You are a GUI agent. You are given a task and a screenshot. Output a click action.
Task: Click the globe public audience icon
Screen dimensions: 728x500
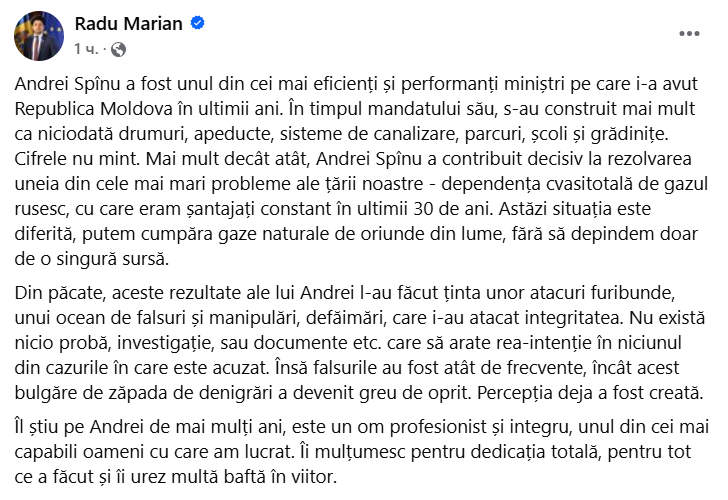pos(119,48)
